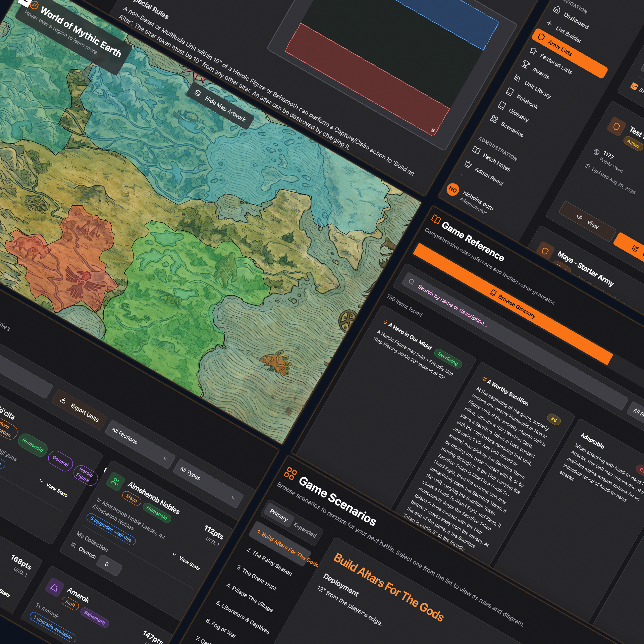The image size is (644, 644).
Task: Click the Army Lists shield icon
Action: point(541,37)
